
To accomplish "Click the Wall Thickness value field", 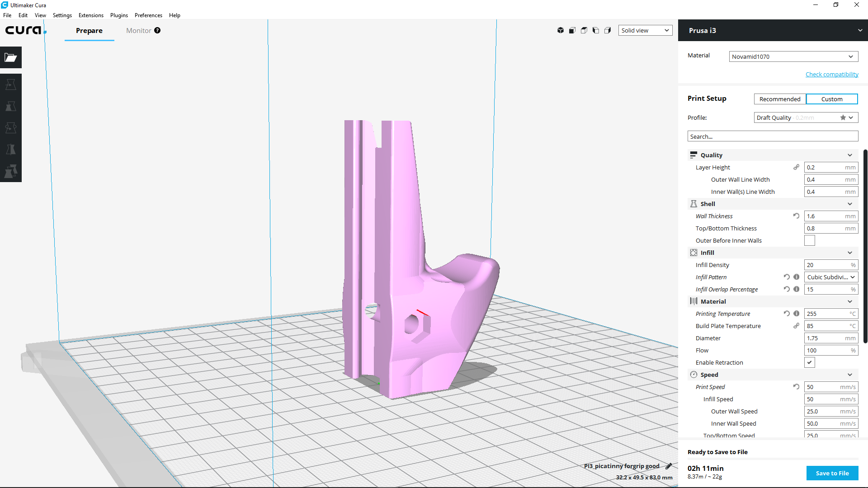I will [x=831, y=216].
